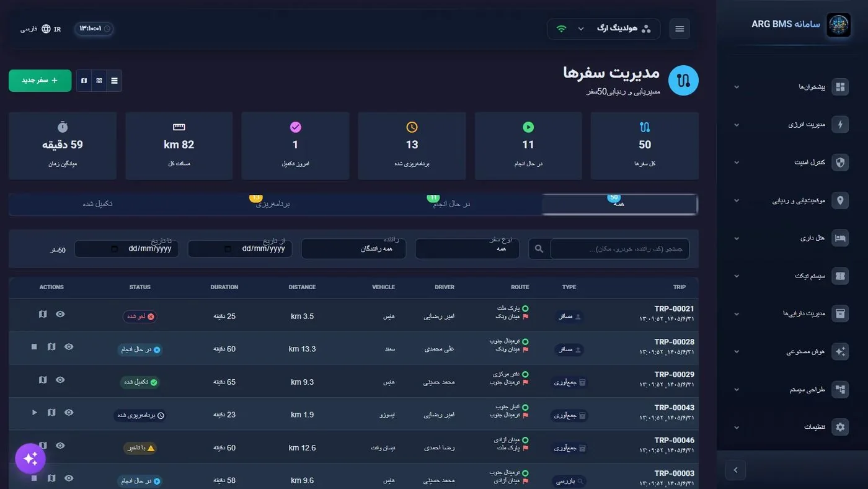Viewport: 868px width, 489px height.
Task: Select the تکمیل شده tab
Action: 97,205
